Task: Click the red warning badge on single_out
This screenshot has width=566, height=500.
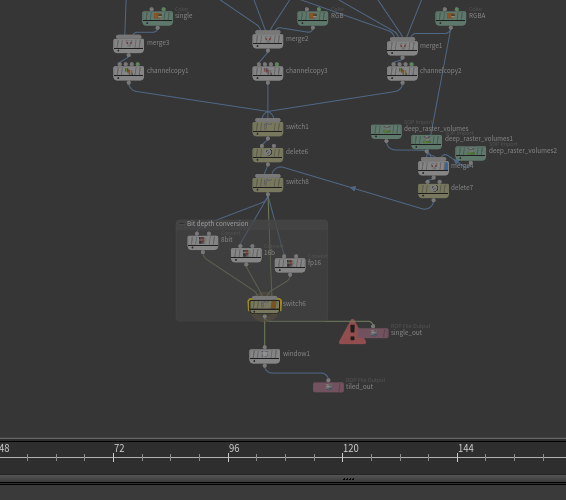Action: 352,332
